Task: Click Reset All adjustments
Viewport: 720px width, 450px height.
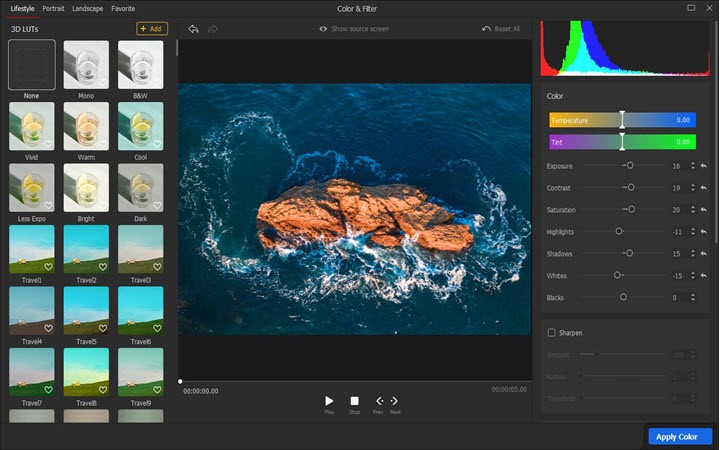Action: 501,29
